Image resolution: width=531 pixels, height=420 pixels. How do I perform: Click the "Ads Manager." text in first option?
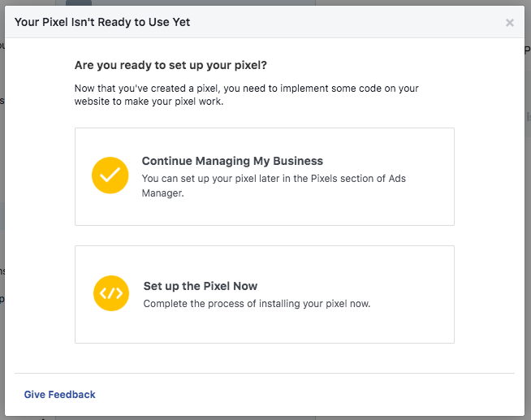tap(162, 194)
